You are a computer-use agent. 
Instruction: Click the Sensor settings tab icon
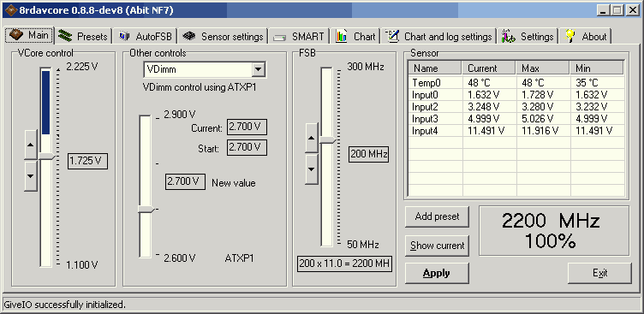pyautogui.click(x=189, y=36)
